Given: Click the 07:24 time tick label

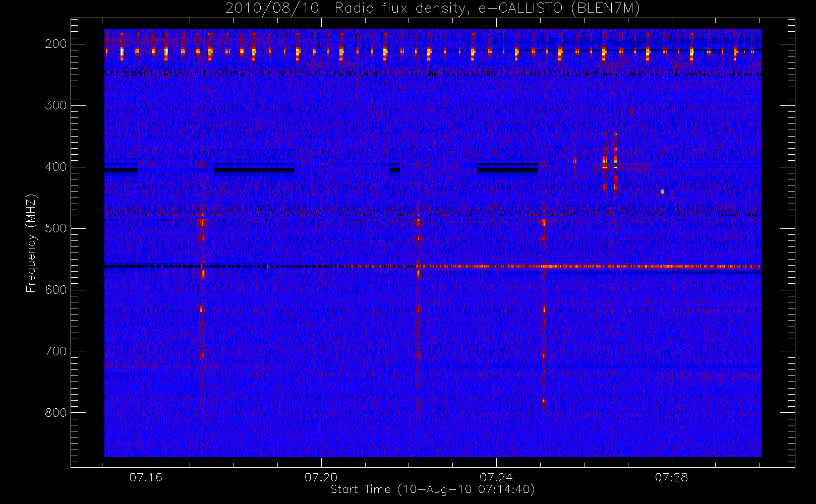Looking at the screenshot, I should point(496,477).
